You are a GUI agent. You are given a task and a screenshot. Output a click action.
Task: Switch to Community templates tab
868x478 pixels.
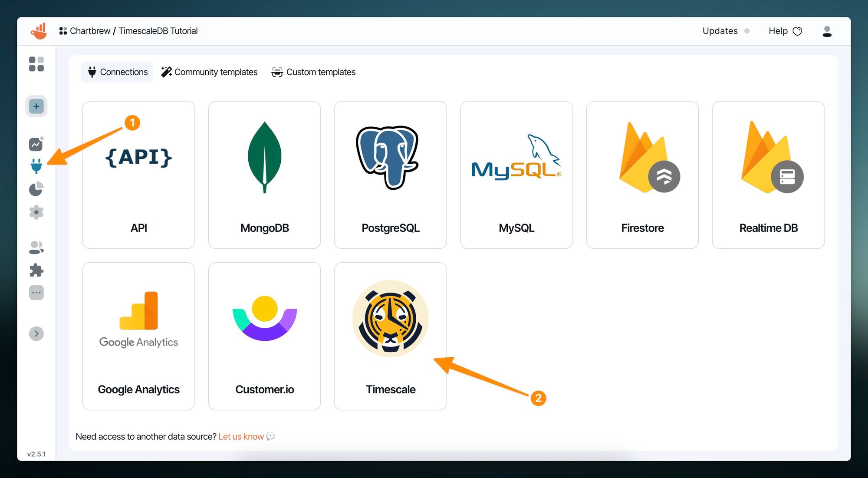209,72
